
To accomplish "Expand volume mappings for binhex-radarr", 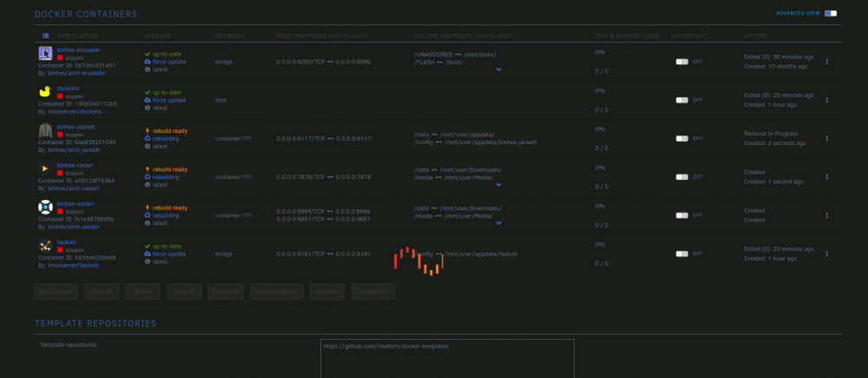I will click(x=499, y=184).
